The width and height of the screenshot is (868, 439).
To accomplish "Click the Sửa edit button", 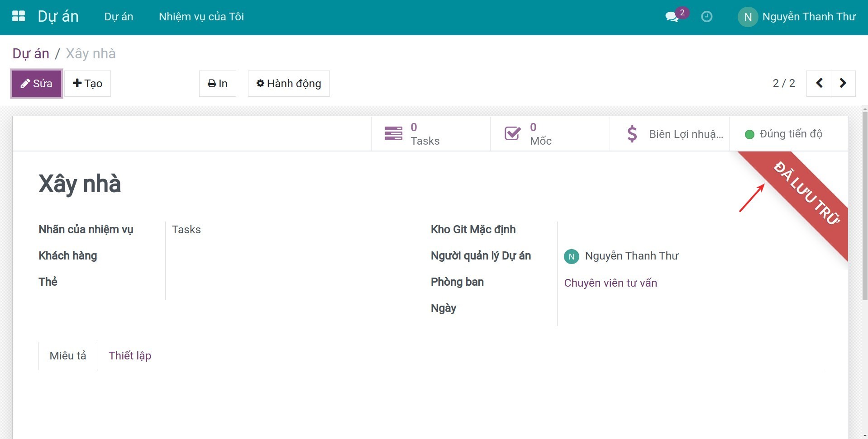I will (37, 84).
